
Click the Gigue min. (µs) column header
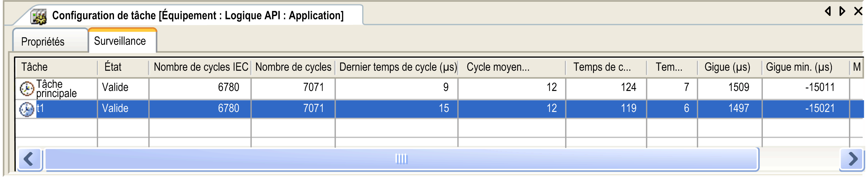pyautogui.click(x=799, y=67)
